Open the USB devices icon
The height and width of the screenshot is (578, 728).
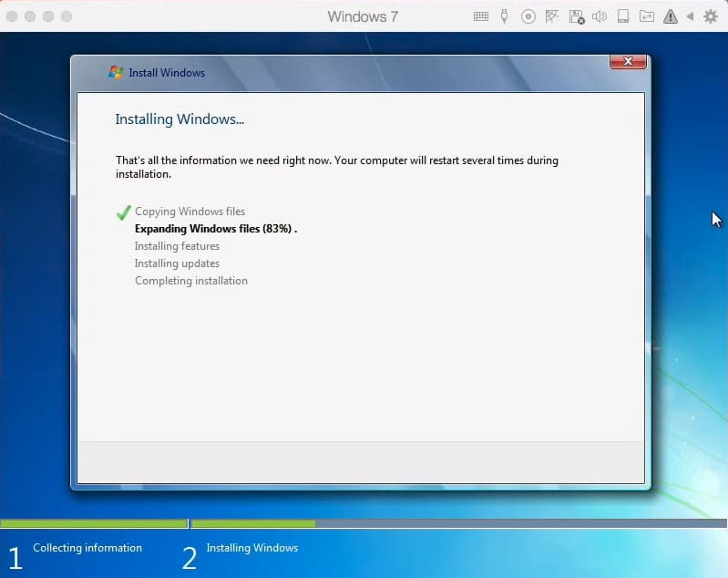coord(505,16)
